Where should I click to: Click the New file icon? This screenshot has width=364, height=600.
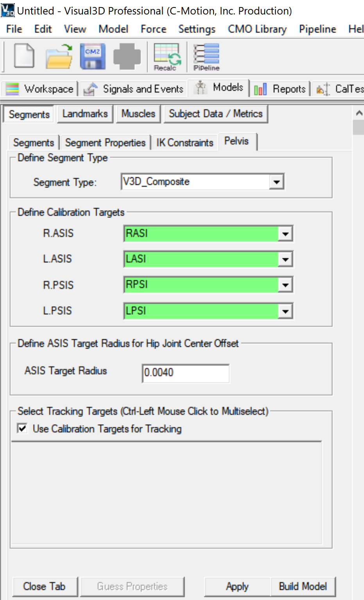point(24,56)
